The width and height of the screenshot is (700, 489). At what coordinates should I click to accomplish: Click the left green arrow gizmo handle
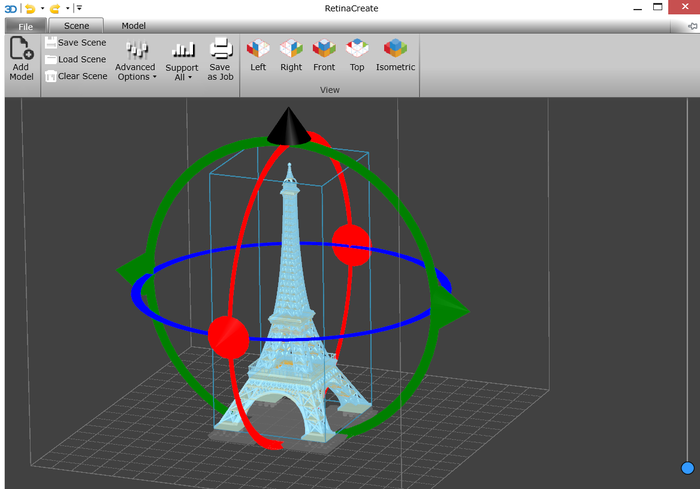tap(134, 268)
